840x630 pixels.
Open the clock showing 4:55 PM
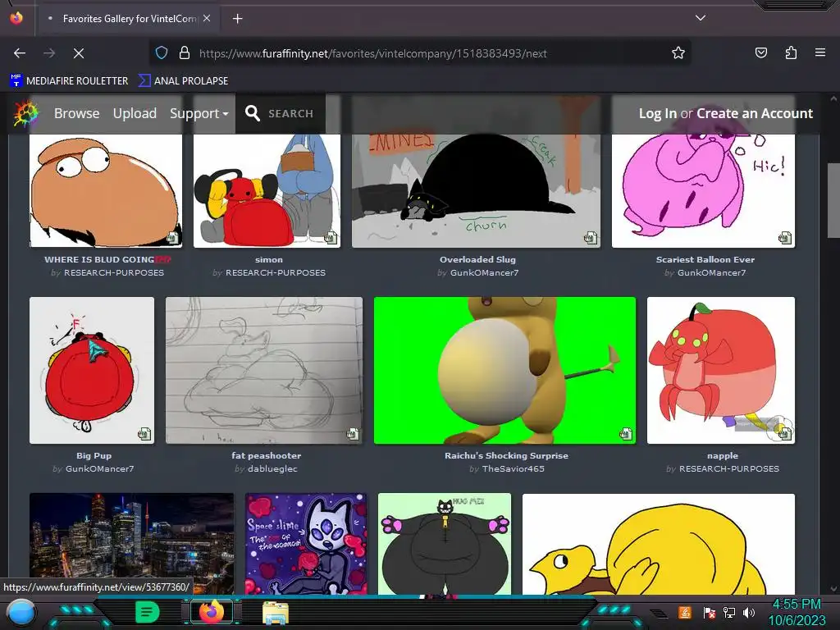(x=797, y=612)
